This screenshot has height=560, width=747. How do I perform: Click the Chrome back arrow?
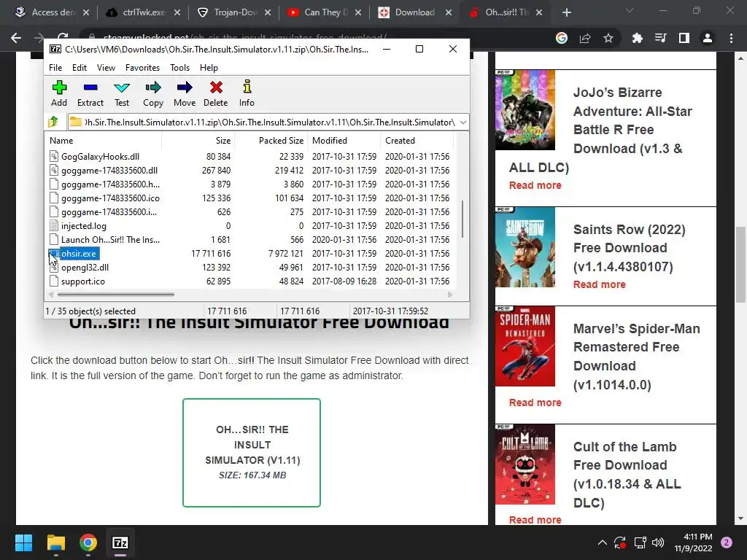pos(16,38)
